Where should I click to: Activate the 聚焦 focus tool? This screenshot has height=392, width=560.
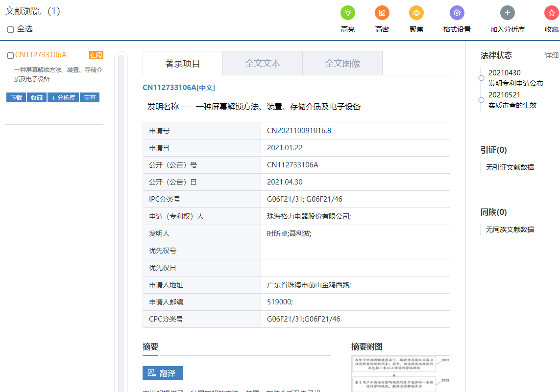click(416, 13)
